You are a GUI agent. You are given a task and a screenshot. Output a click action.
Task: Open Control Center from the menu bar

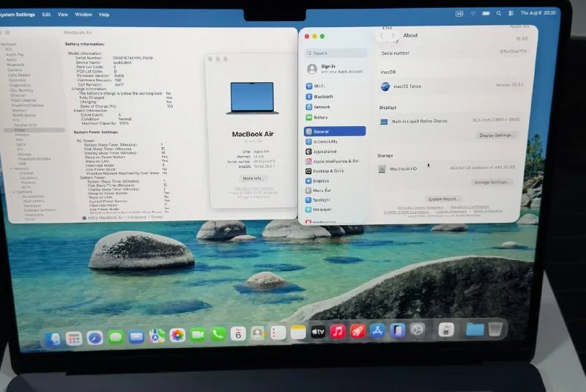511,13
